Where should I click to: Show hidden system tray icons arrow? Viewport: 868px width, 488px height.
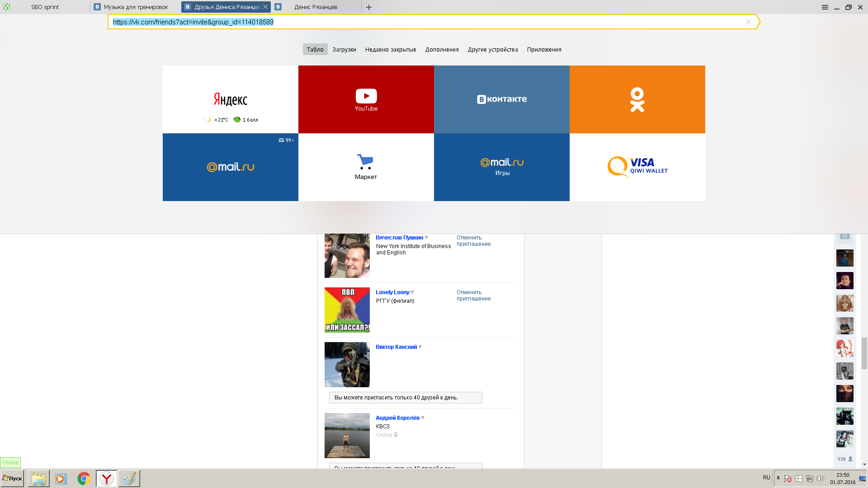click(x=778, y=478)
